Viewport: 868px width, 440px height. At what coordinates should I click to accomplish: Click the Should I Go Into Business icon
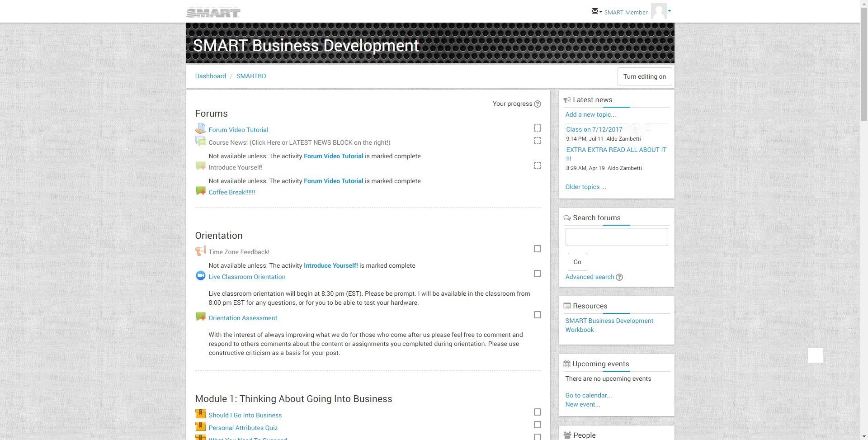click(200, 414)
